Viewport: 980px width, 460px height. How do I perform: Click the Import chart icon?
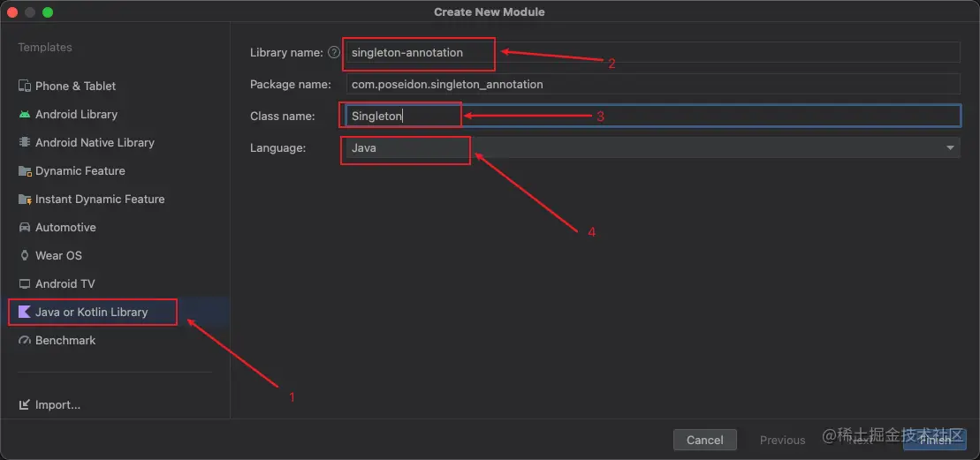25,405
